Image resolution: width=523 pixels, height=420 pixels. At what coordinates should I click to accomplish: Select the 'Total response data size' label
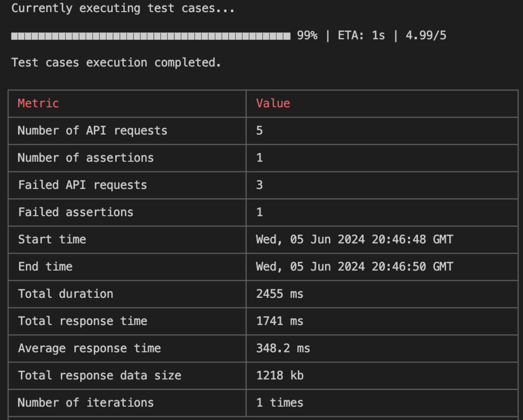tap(100, 376)
